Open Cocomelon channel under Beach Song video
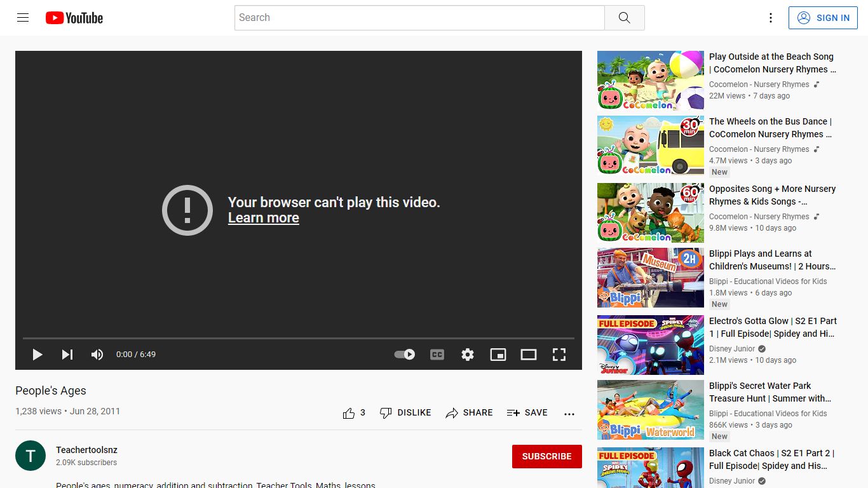 click(x=759, y=85)
